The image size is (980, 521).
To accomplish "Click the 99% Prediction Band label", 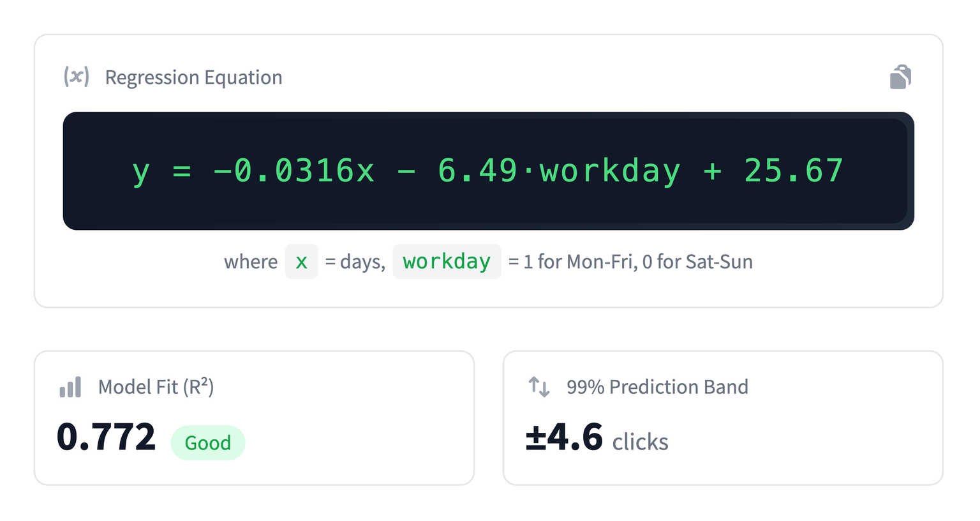I will (657, 387).
